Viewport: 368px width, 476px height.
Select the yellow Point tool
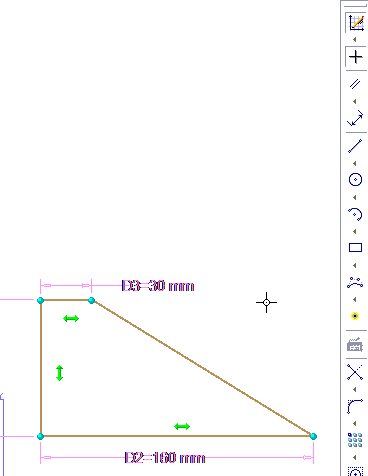click(355, 316)
